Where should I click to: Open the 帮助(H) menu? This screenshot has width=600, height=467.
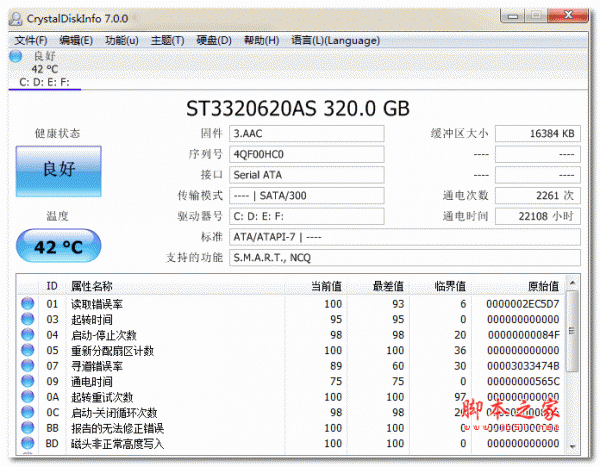[x=261, y=40]
